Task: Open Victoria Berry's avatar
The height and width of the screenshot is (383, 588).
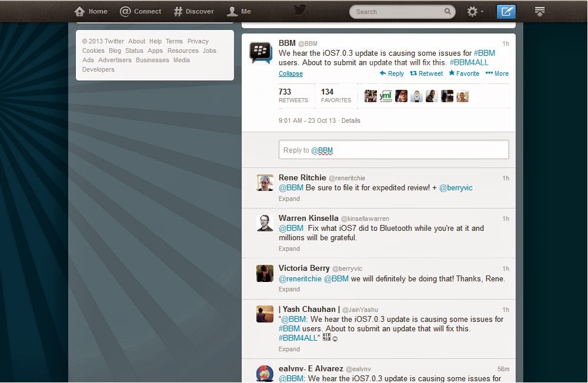Action: [x=265, y=273]
